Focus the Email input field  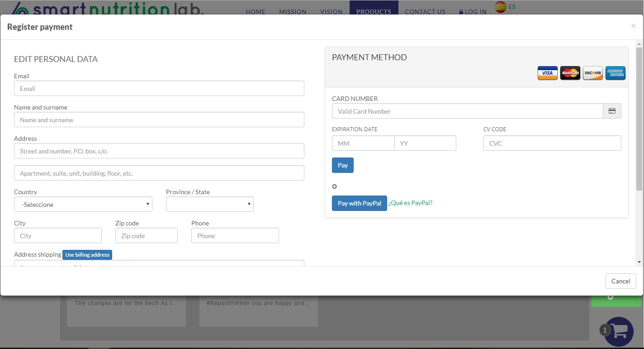click(x=159, y=89)
